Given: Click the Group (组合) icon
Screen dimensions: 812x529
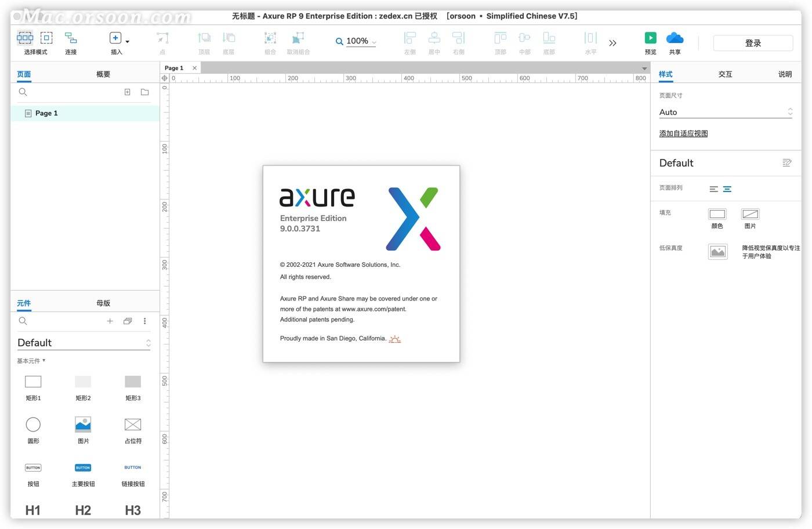Looking at the screenshot, I should [270, 38].
